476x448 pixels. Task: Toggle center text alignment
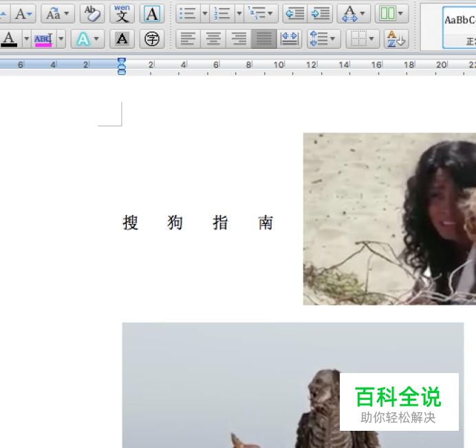[213, 39]
